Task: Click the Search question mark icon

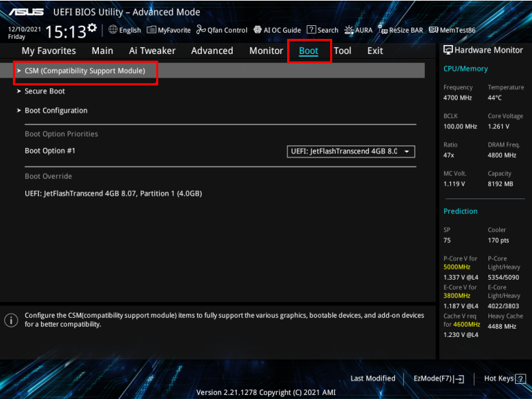Action: pos(311,29)
